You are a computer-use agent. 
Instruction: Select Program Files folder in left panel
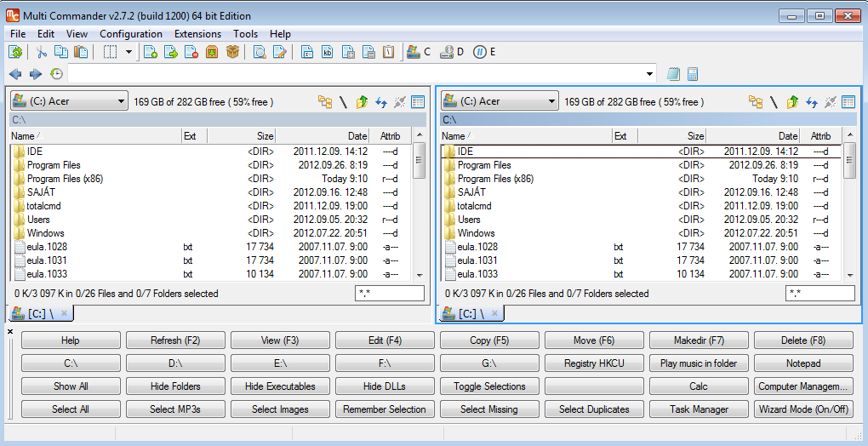[54, 165]
